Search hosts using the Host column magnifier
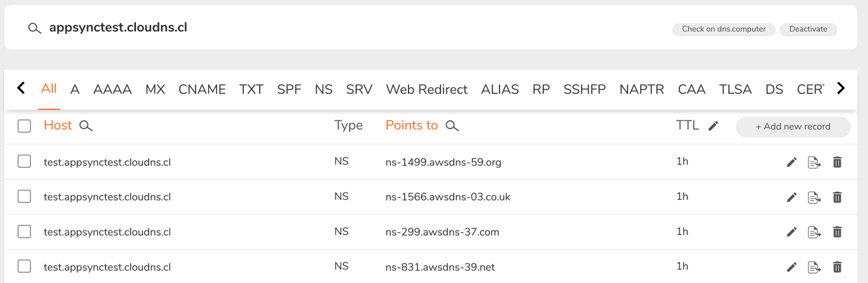 pos(86,126)
